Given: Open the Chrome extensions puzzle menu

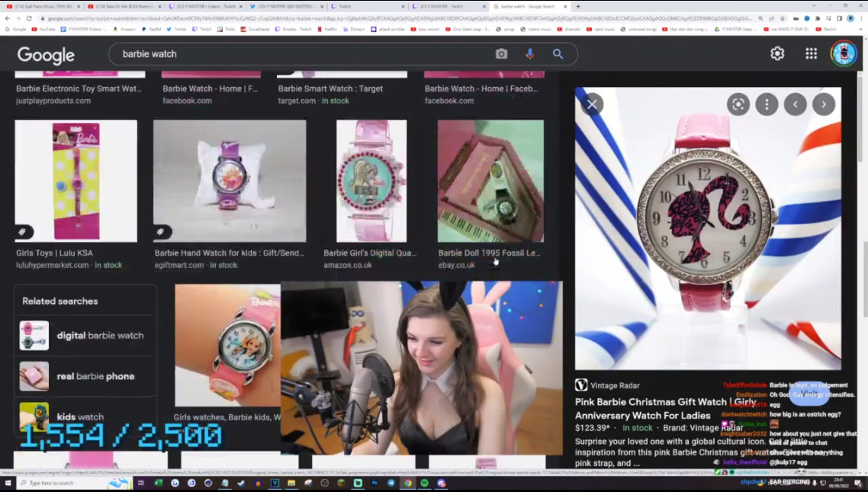Looking at the screenshot, I should (818, 18).
